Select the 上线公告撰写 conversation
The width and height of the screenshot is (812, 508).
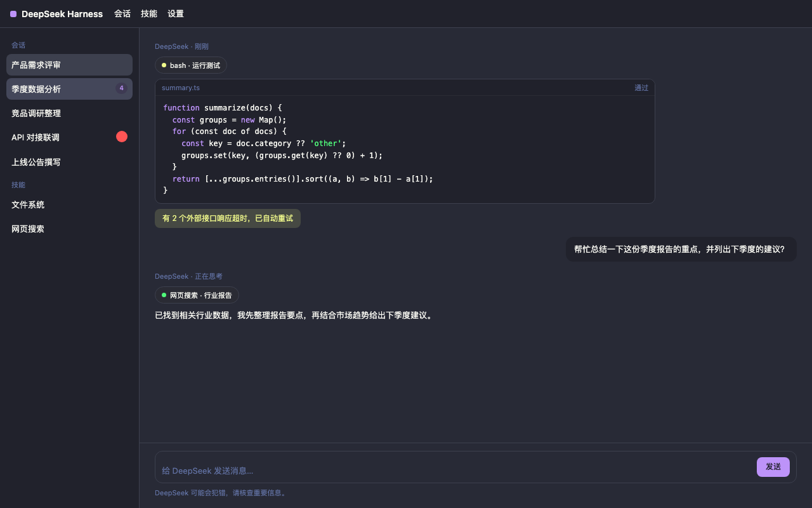69,162
